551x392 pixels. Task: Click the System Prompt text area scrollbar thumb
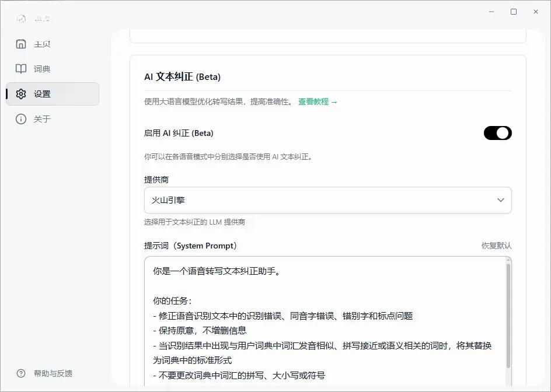tap(508, 316)
